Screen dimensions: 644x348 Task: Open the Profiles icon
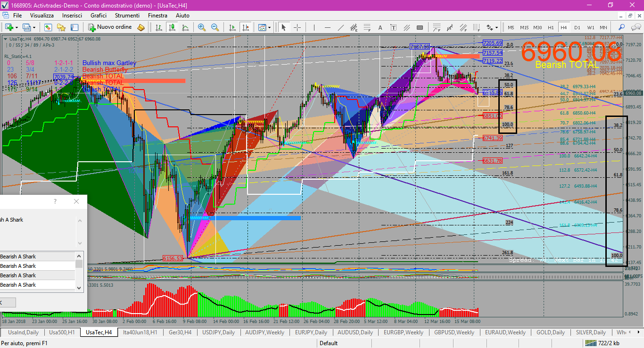pos(26,27)
